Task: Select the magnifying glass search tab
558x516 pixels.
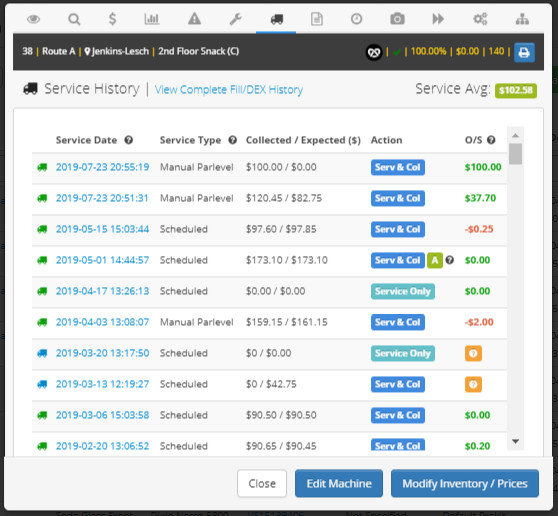Action: click(74, 19)
